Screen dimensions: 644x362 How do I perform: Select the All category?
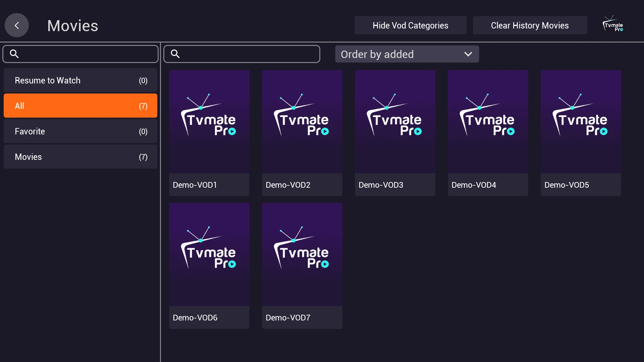80,106
